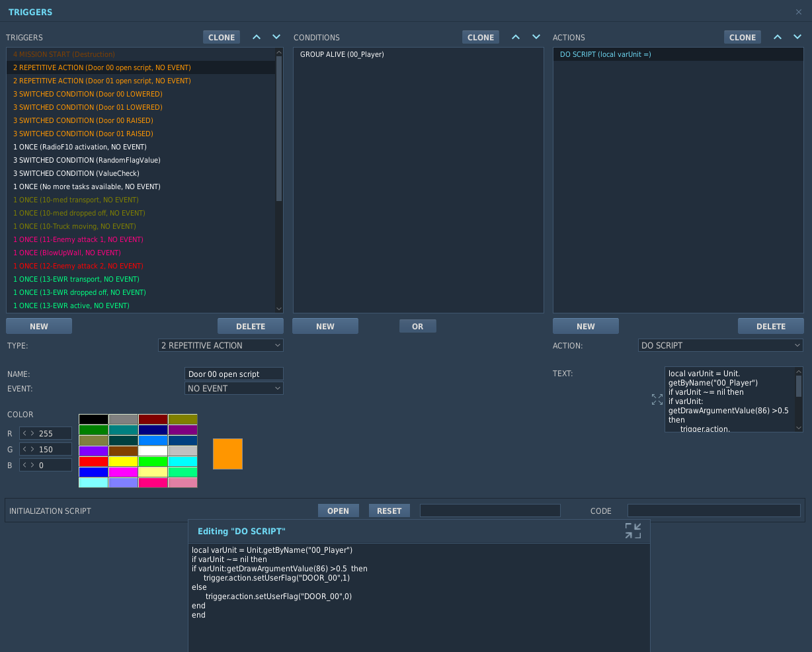The image size is (812, 652).
Task: Move selected trigger up in Triggers list
Action: (257, 37)
